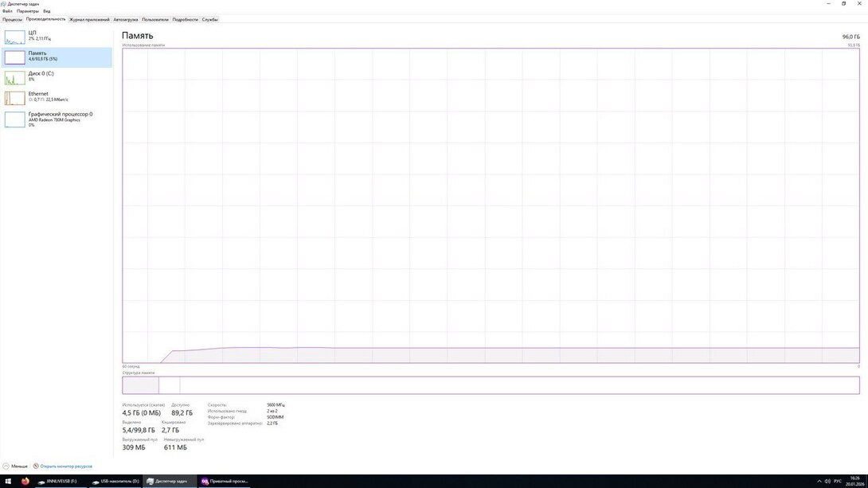Open the taskbar clock and date
Viewport: 868px width, 488px height.
[x=854, y=481]
